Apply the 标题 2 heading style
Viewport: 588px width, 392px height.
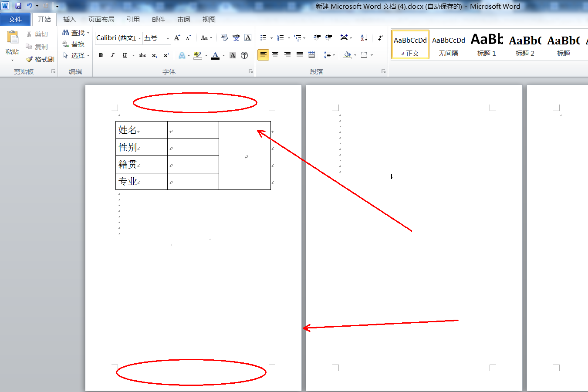coord(525,44)
